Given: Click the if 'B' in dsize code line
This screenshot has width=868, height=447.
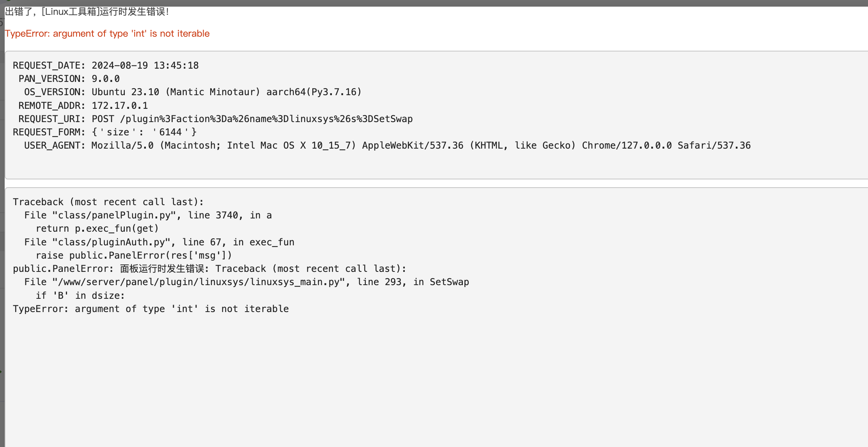Looking at the screenshot, I should [x=80, y=296].
